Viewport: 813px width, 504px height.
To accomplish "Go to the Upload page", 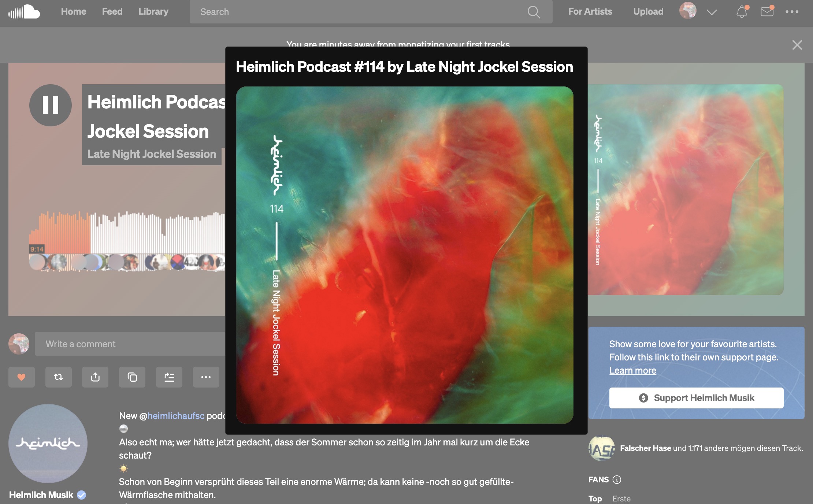I will 648,12.
